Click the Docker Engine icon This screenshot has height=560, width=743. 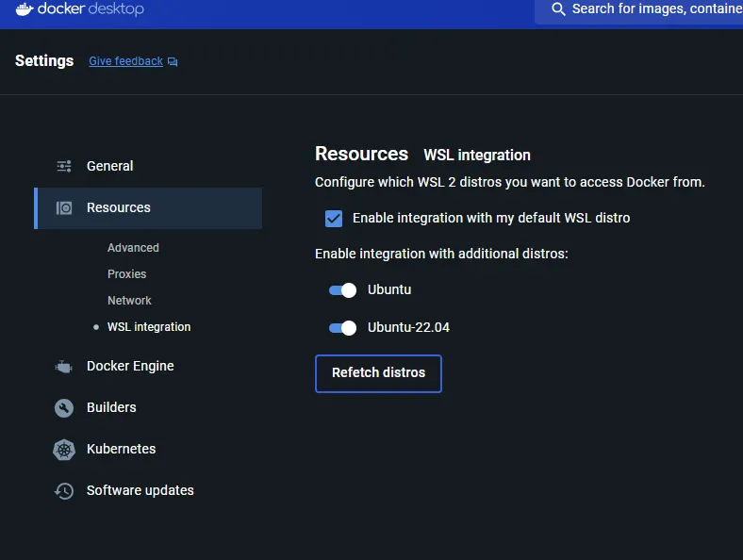[x=64, y=367]
